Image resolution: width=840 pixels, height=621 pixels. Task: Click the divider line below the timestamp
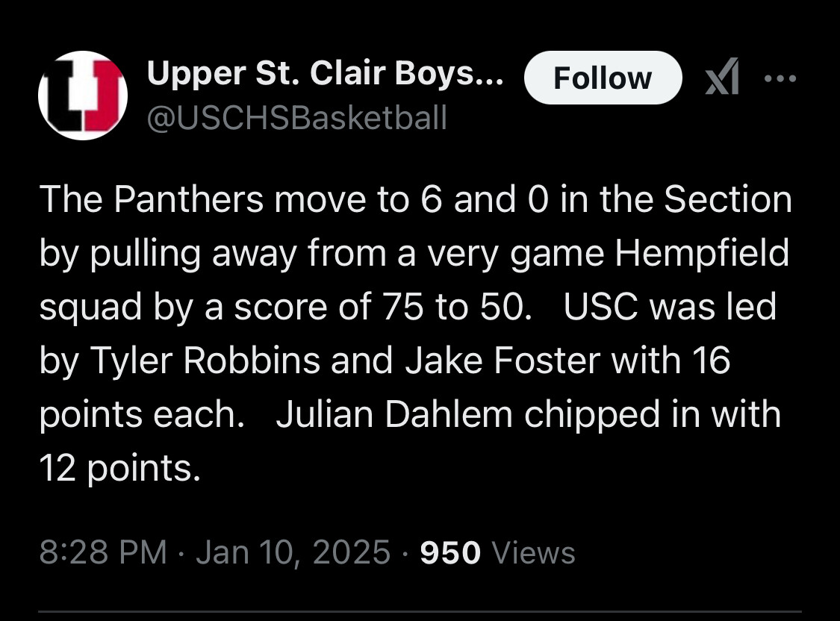420,611
